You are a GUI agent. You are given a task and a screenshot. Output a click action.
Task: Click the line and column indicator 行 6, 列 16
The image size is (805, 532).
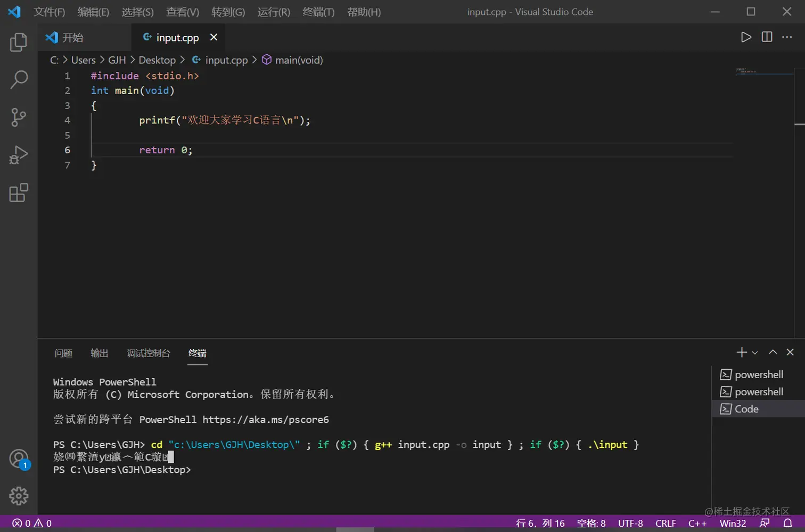coord(540,523)
